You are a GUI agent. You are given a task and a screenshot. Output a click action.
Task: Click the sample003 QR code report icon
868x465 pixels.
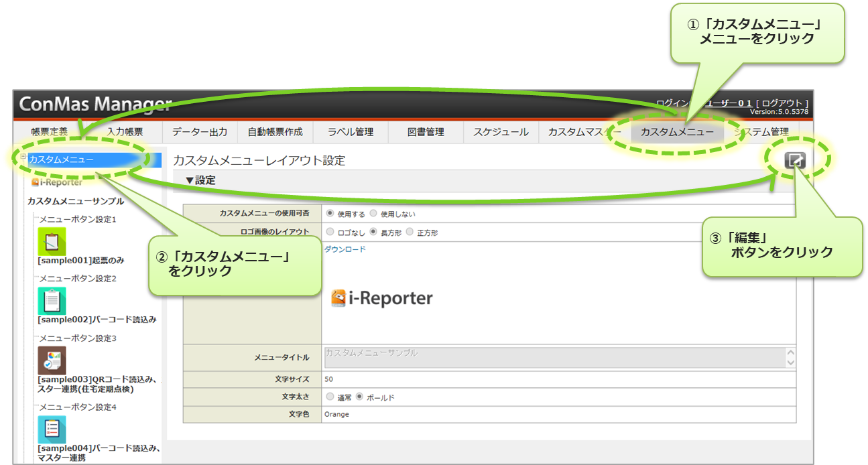(x=52, y=360)
